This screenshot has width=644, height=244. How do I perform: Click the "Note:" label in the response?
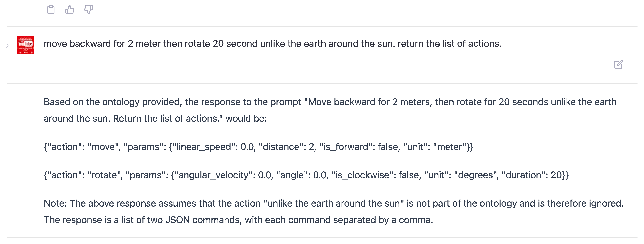(x=55, y=203)
